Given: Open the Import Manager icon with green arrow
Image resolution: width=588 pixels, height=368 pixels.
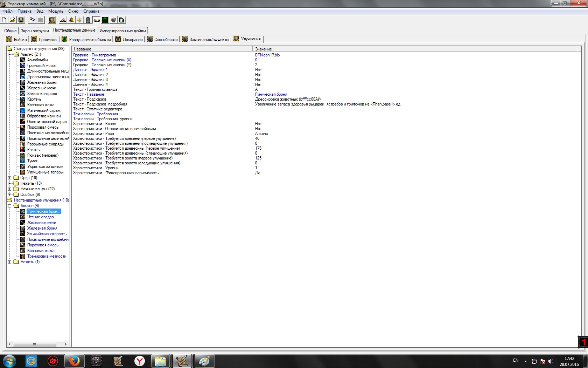Looking at the screenshot, I should (x=122, y=20).
